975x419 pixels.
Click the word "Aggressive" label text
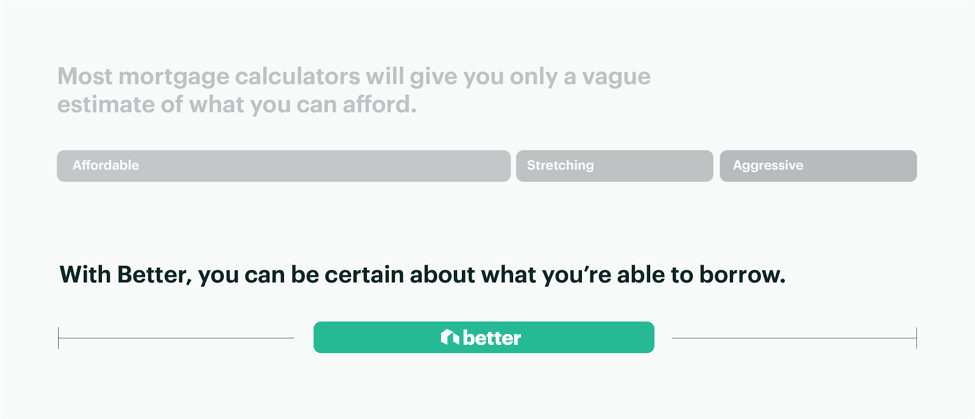(768, 166)
